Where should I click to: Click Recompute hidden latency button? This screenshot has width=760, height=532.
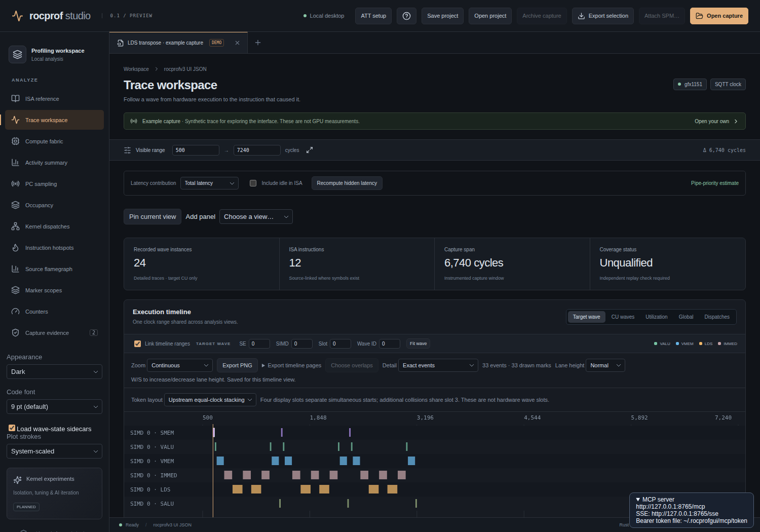(x=347, y=183)
